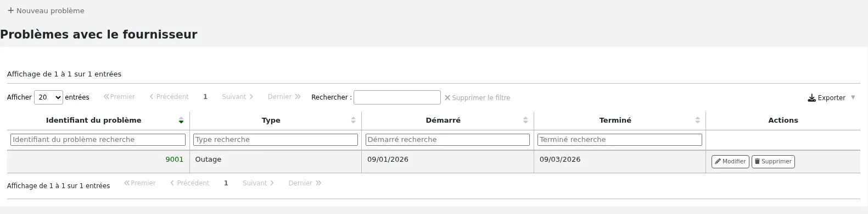
Task: Select Outage cell in Type column
Action: pyautogui.click(x=276, y=162)
